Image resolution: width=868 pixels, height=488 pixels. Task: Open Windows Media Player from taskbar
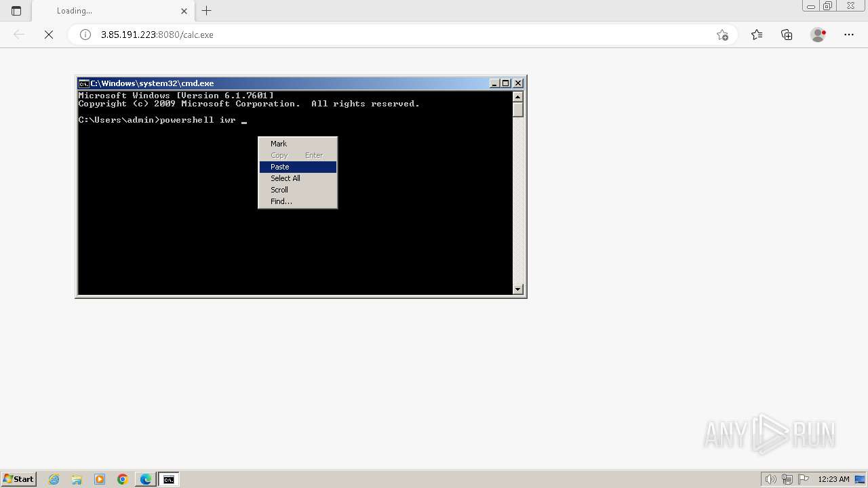click(100, 479)
